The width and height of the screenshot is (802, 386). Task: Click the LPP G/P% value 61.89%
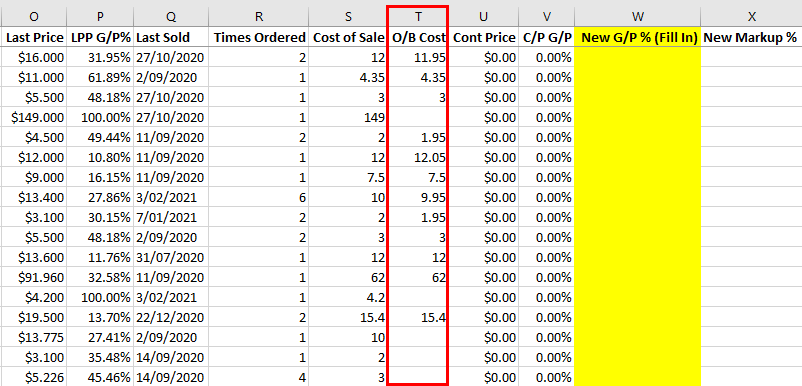click(100, 78)
